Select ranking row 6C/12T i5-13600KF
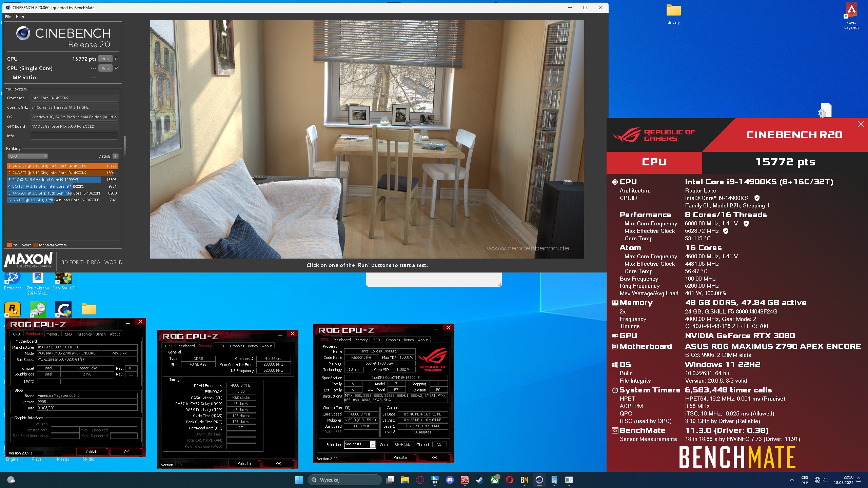Viewport: 868px width, 488px height. pos(63,200)
